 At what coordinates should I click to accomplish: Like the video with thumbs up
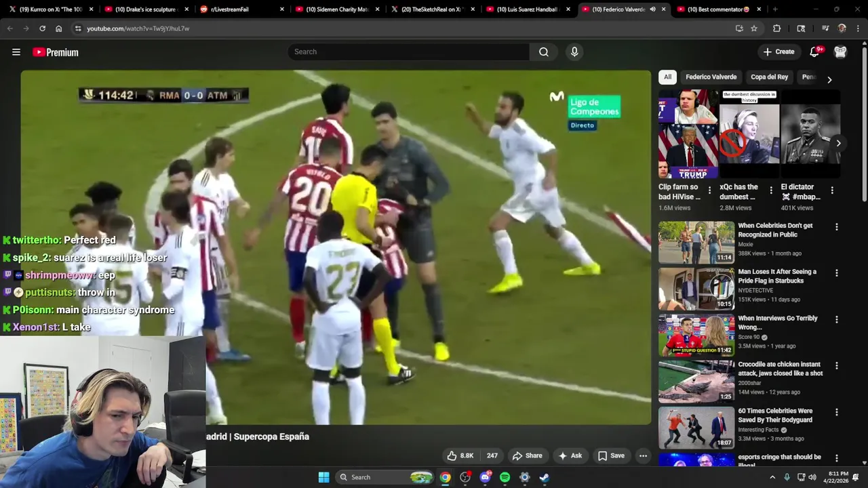point(460,455)
